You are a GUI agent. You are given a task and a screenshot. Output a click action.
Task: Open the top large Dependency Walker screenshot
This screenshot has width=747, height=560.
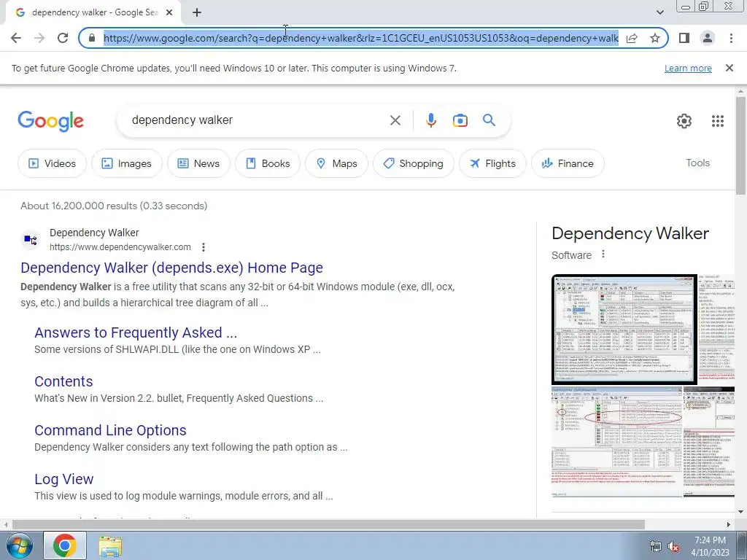click(624, 329)
